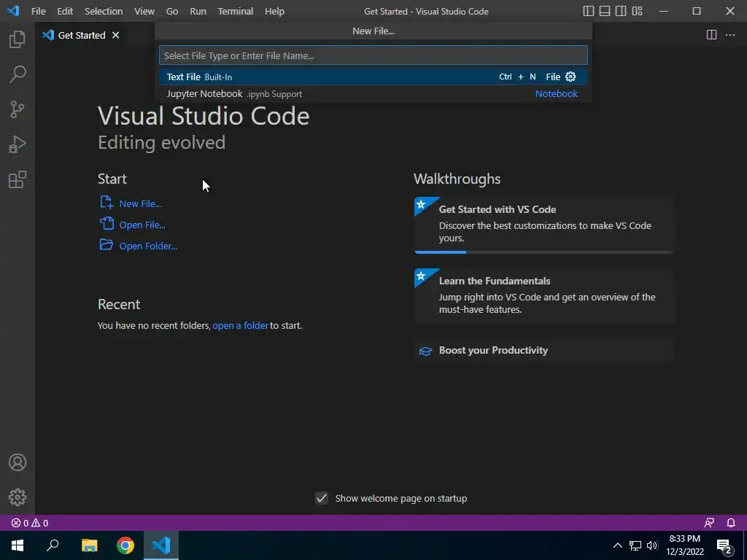The image size is (747, 560).
Task: Open notifications bell in status bar
Action: pos(731,523)
